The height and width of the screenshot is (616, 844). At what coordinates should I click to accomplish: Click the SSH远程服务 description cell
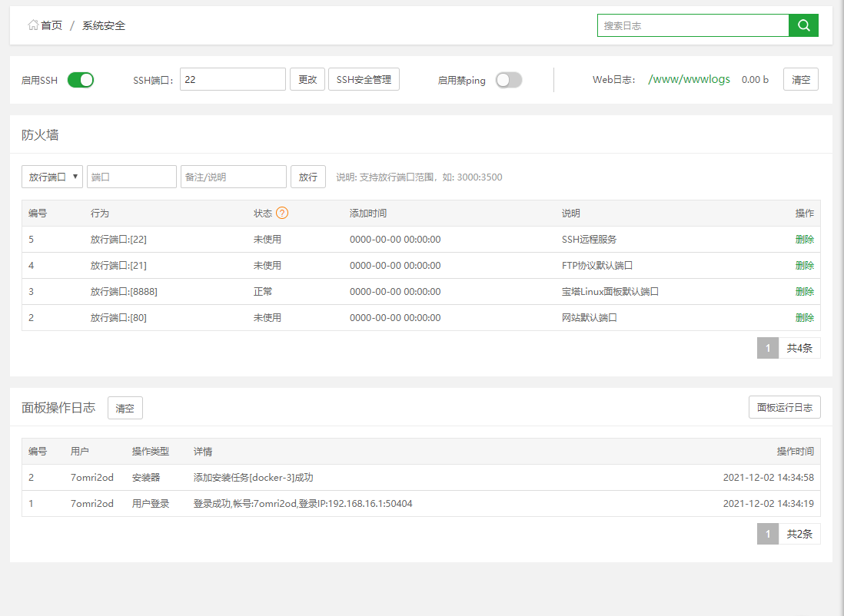tap(589, 240)
